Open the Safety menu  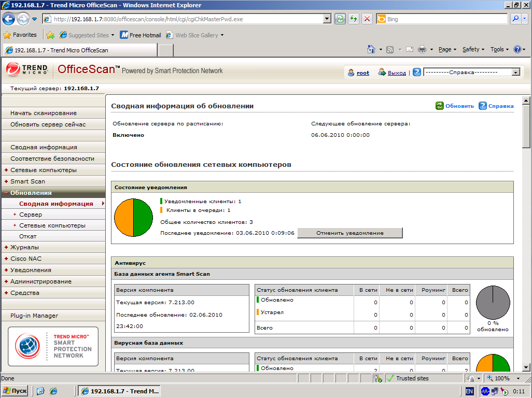point(473,50)
